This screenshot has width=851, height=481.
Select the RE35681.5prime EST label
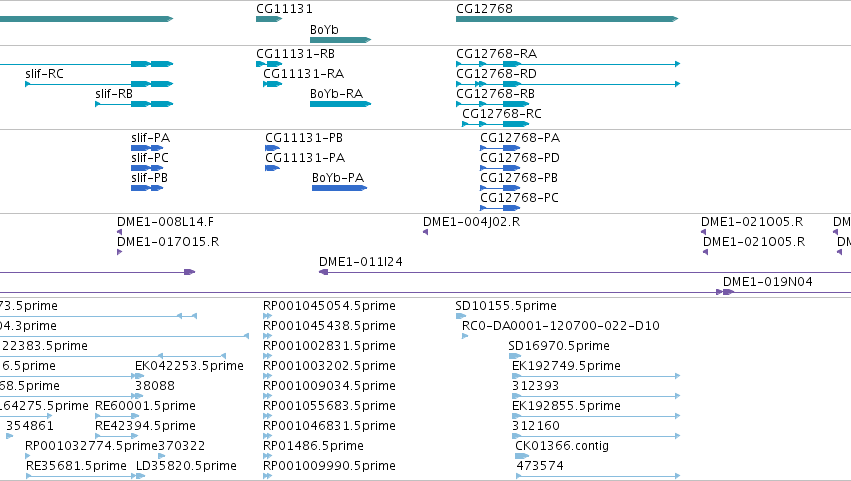coord(76,467)
